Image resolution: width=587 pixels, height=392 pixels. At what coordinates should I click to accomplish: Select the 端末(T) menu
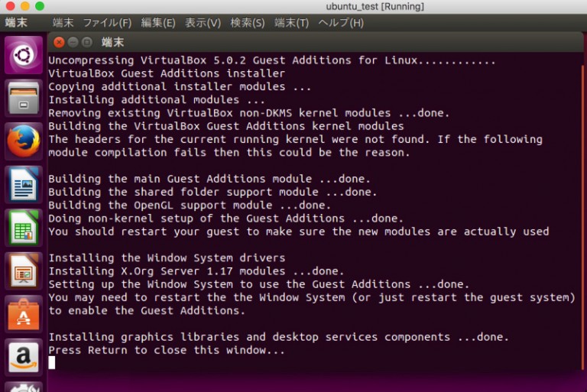291,23
